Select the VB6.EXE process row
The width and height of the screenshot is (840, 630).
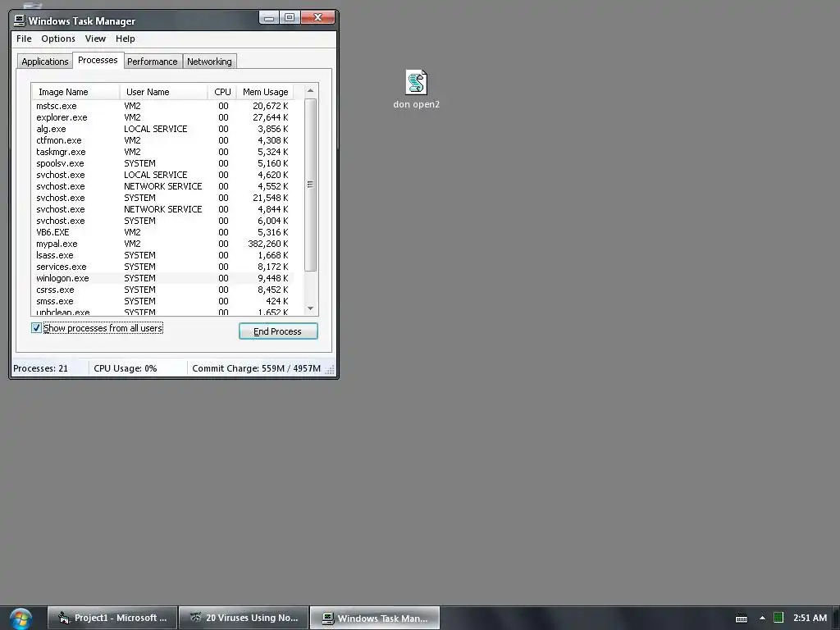163,232
